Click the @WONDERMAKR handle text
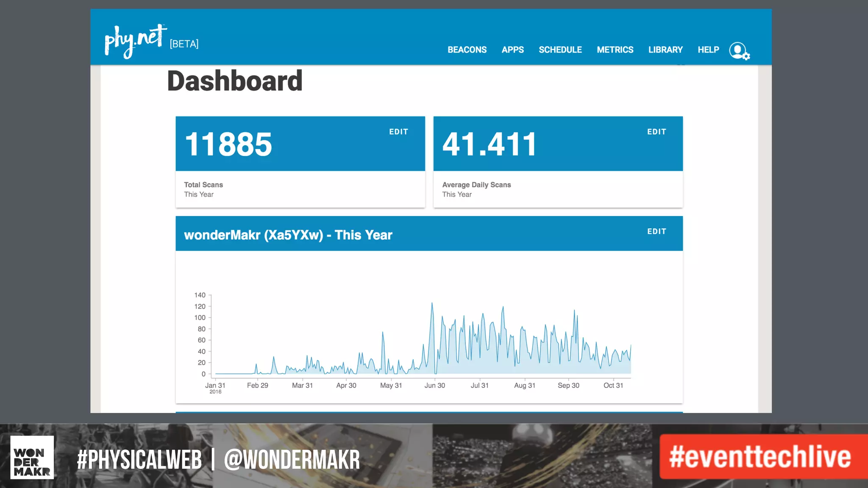The width and height of the screenshot is (868, 488). pos(292,460)
